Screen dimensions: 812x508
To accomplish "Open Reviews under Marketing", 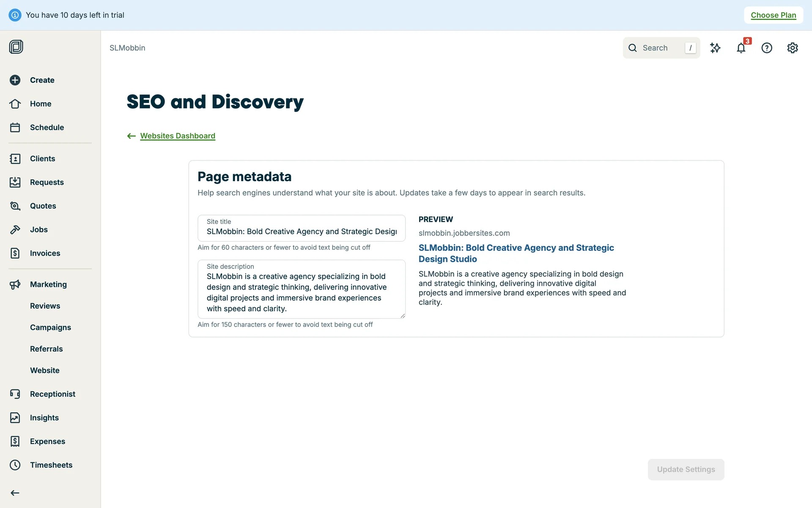I will click(45, 306).
